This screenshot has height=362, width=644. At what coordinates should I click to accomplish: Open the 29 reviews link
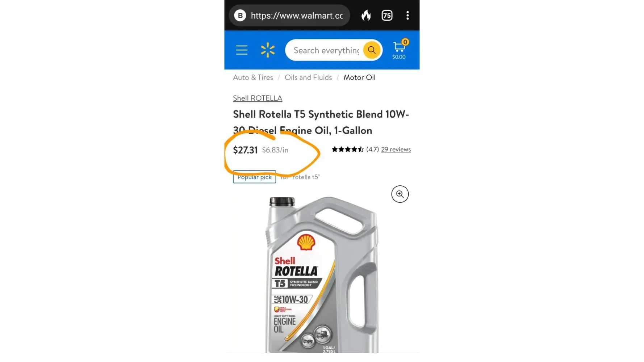[x=396, y=150]
